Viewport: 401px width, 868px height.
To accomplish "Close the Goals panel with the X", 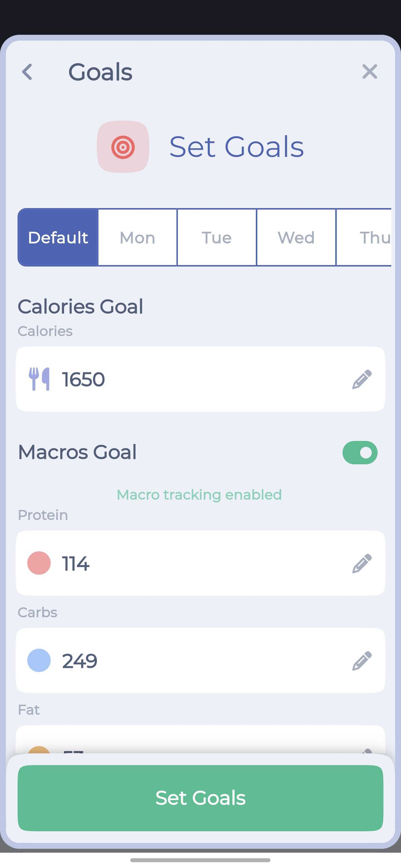I will tap(369, 71).
